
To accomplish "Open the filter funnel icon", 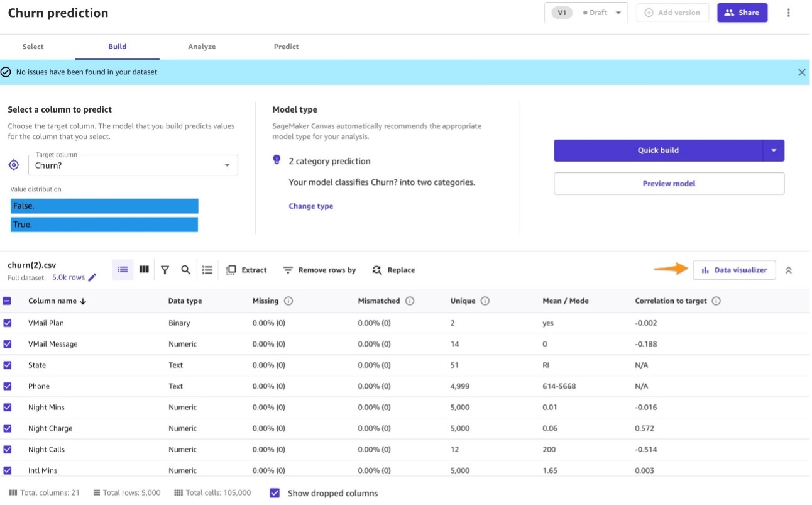I will pyautogui.click(x=165, y=270).
